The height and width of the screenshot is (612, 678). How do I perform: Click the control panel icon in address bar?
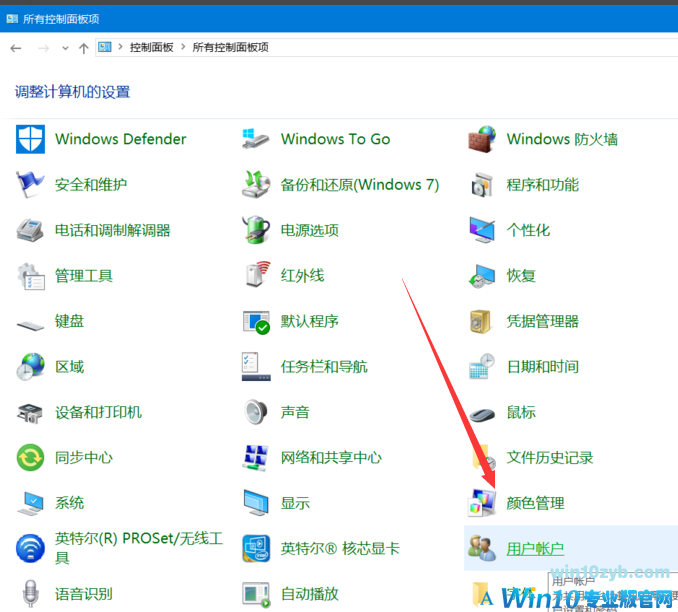click(105, 47)
